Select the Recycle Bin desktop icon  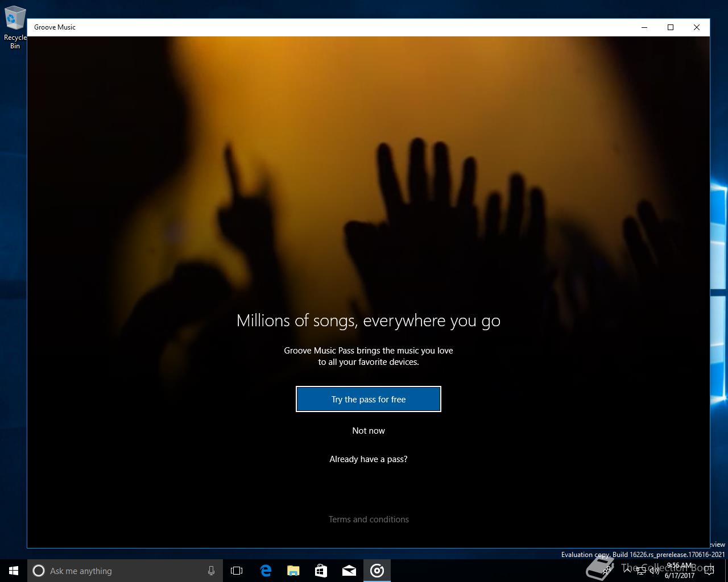pos(15,27)
